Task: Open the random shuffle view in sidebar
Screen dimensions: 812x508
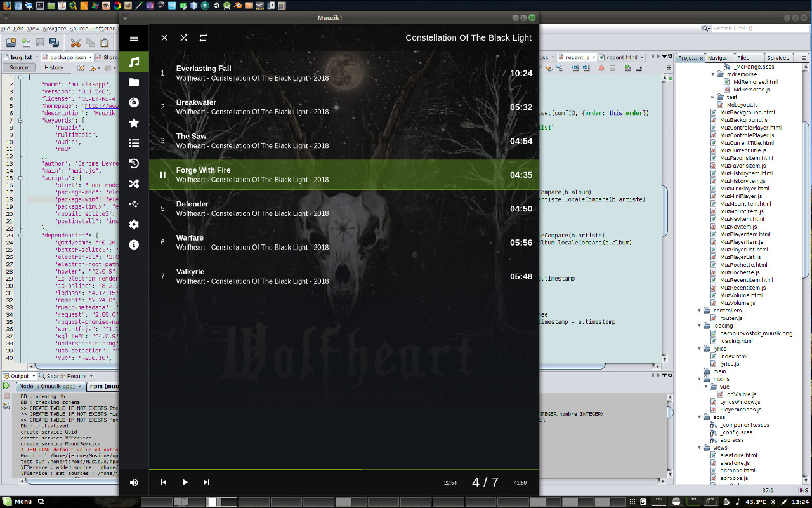Action: [x=134, y=184]
